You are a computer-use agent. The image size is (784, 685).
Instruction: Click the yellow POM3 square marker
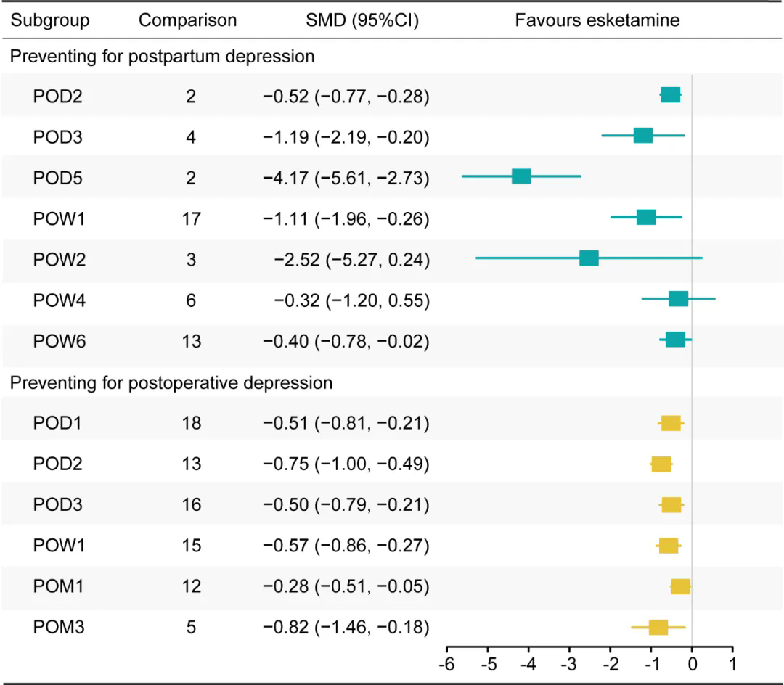[x=658, y=626]
